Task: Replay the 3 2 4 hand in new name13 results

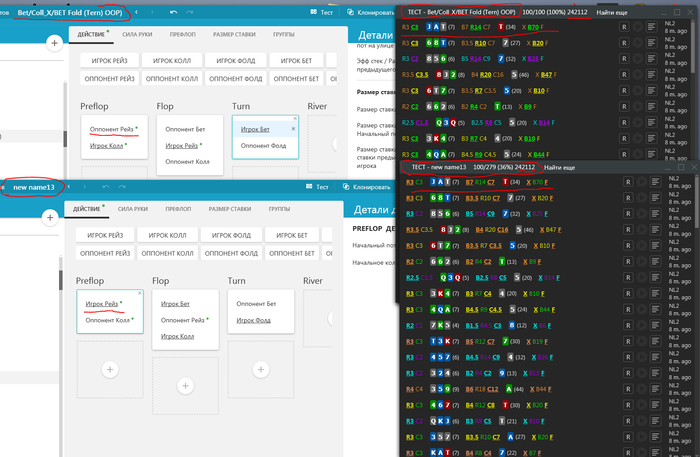Action: (642, 373)
